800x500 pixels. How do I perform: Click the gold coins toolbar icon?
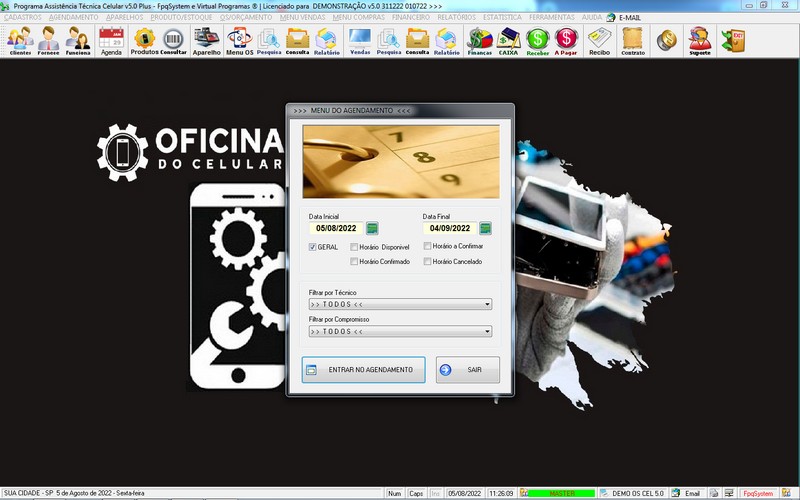pyautogui.click(x=666, y=40)
